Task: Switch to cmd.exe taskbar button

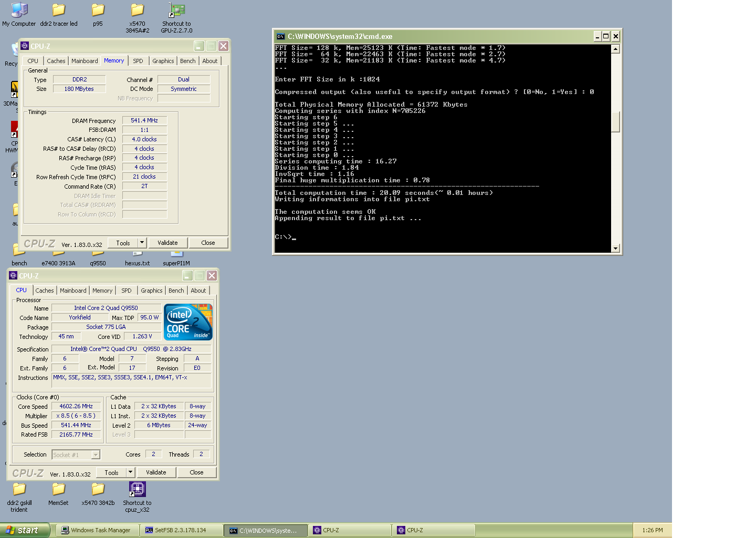Action: [265, 530]
